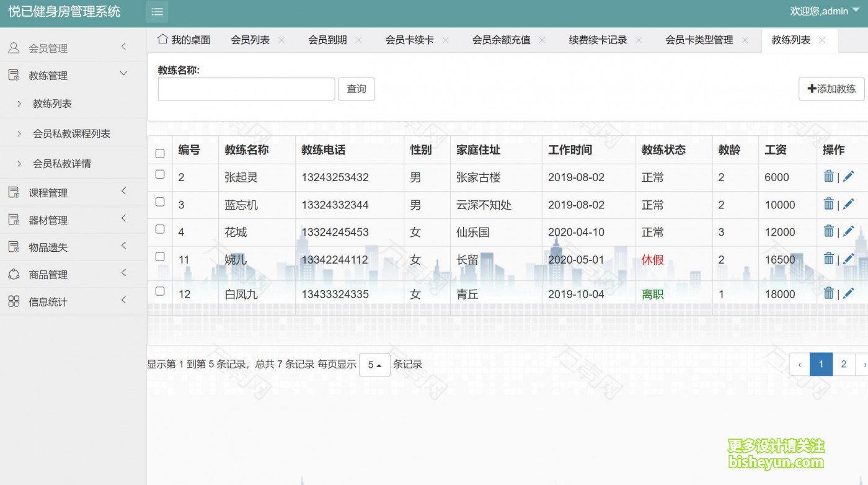Click the 查询 search button
Image resolution: width=868 pixels, height=485 pixels.
[356, 89]
